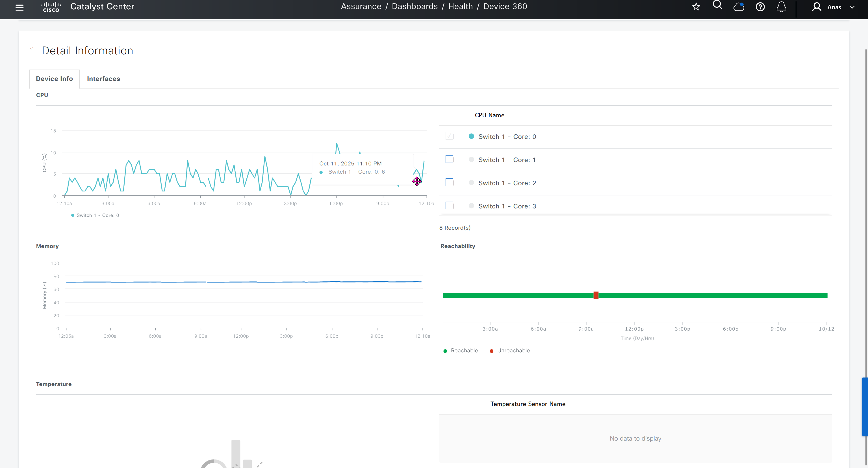Image resolution: width=868 pixels, height=468 pixels.
Task: Enable Switch 1 - Core: 3 checkbox
Action: (449, 206)
